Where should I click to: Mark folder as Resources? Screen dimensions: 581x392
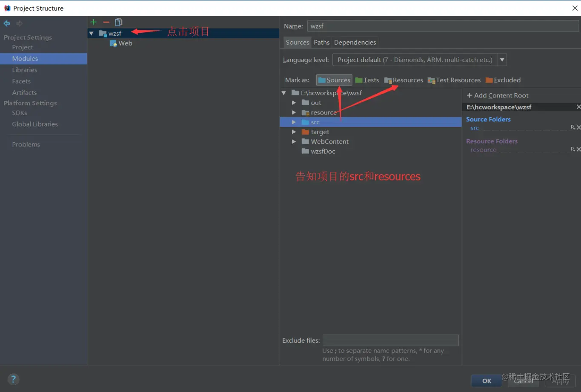click(x=404, y=80)
